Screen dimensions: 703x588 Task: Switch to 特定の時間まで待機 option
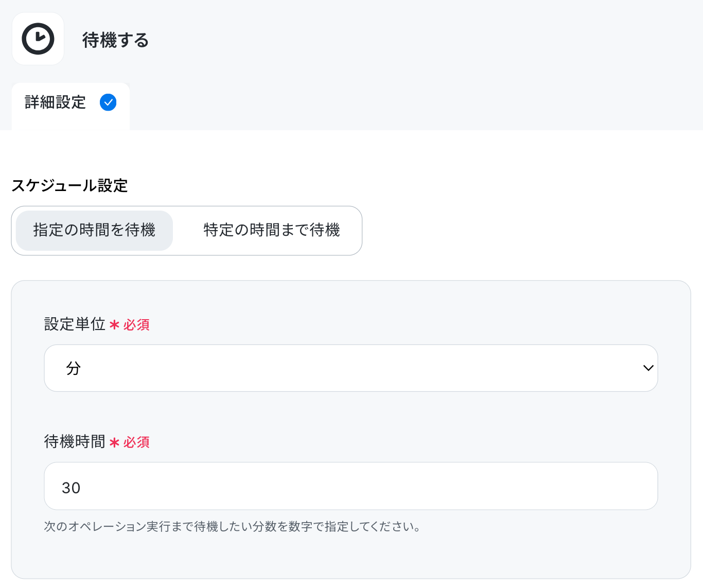271,230
